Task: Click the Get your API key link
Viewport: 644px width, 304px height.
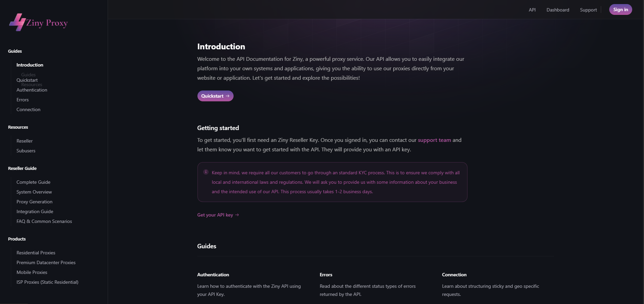Action: 215,215
